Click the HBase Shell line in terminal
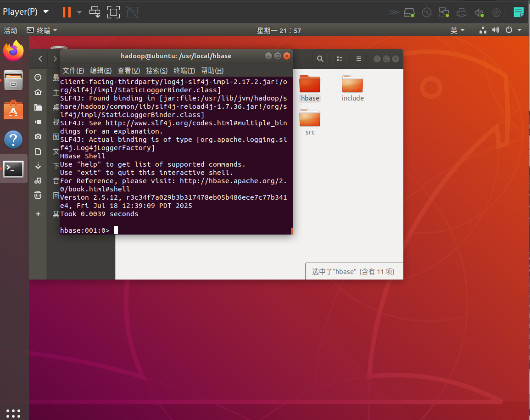The width and height of the screenshot is (530, 420). point(83,156)
